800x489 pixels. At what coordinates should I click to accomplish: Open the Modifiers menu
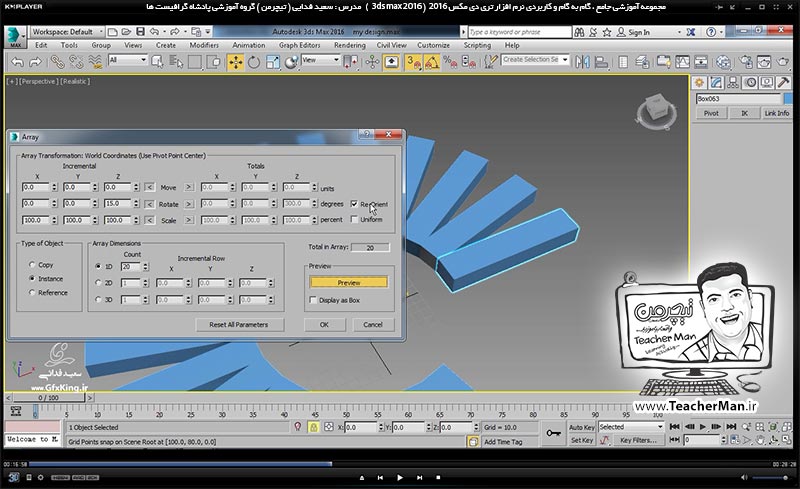point(204,45)
